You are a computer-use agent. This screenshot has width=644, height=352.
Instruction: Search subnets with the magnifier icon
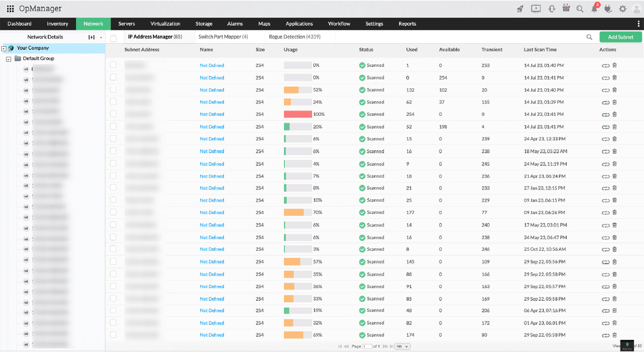590,37
